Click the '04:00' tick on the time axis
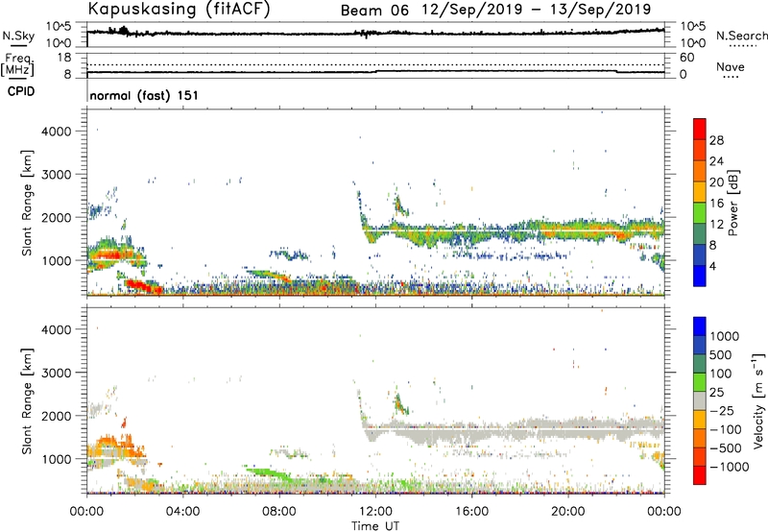Viewport: 768px width, 532px height. (x=182, y=512)
